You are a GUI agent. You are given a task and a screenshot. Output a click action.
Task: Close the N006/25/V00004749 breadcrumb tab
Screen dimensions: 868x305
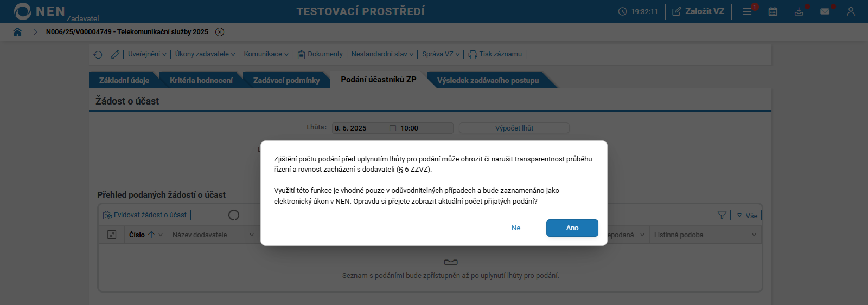tap(220, 32)
